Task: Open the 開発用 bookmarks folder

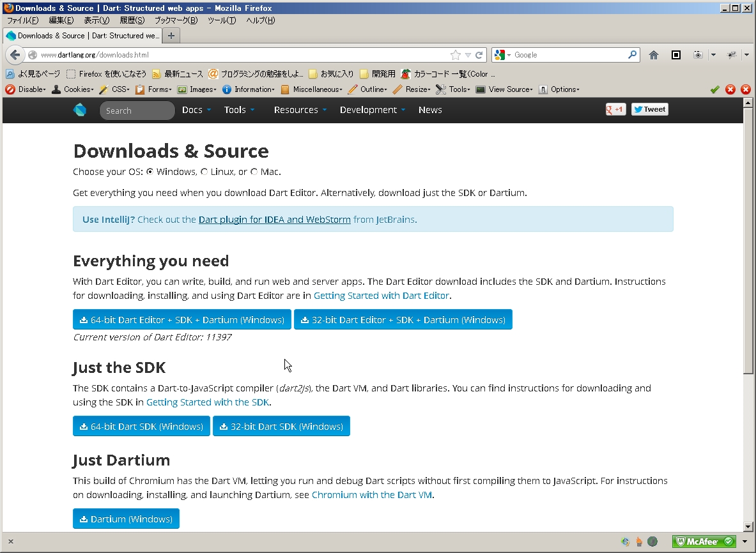Action: point(378,73)
